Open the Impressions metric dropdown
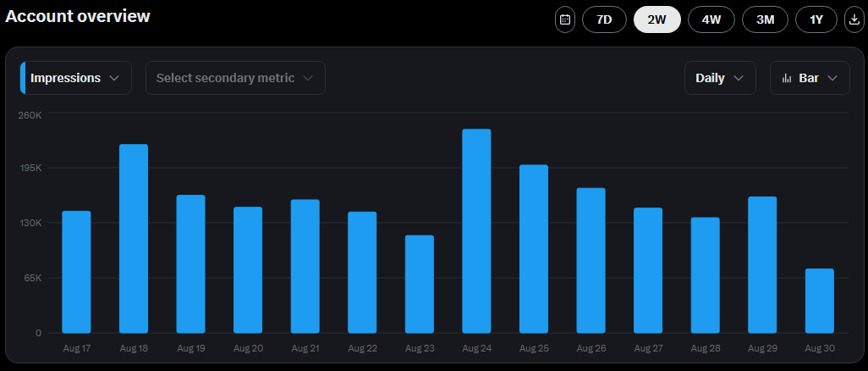Viewport: 868px width, 371px height. coord(76,78)
